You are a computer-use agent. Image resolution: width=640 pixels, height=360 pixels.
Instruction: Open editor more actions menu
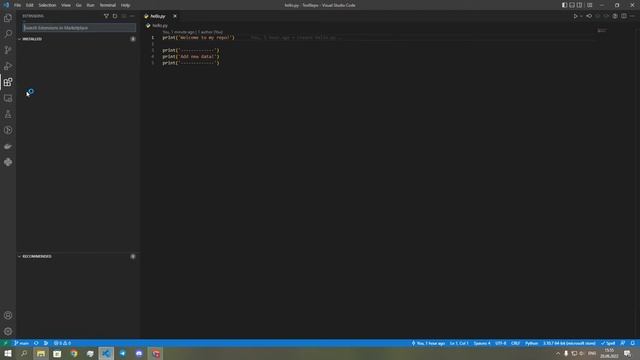click(632, 16)
